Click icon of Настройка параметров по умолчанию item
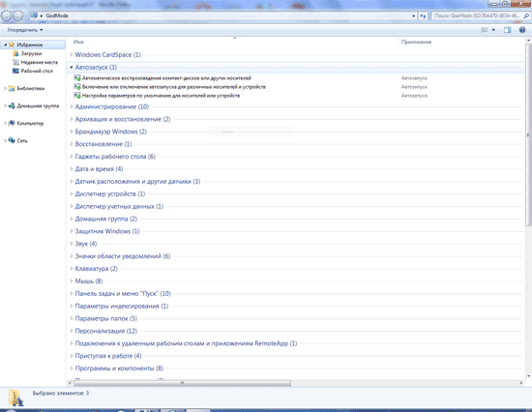 pos(77,96)
